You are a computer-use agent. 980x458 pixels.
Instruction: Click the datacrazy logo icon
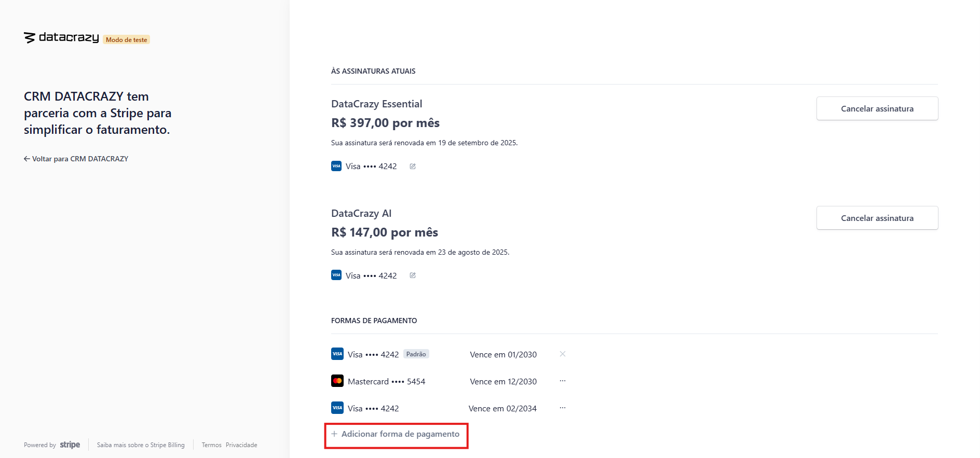point(30,38)
